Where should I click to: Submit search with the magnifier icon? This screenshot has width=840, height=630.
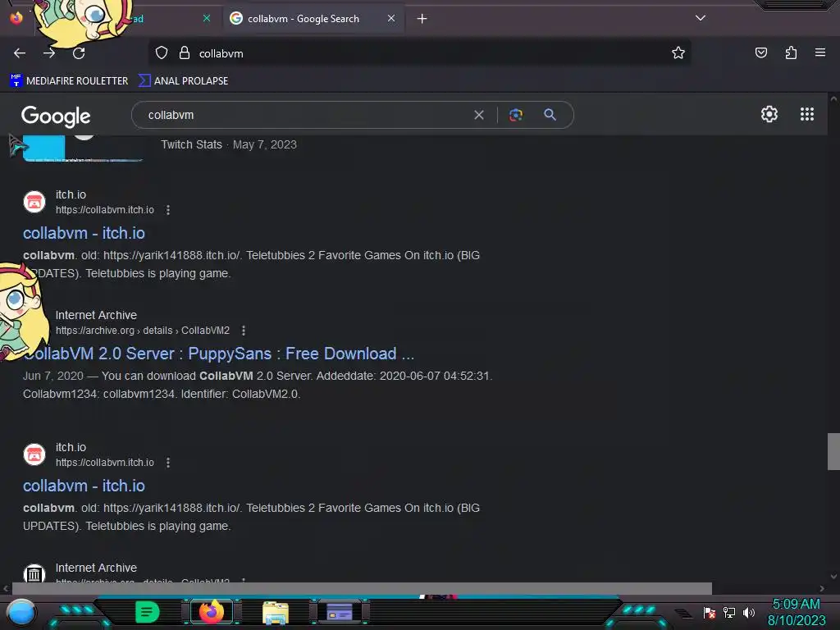[550, 115]
